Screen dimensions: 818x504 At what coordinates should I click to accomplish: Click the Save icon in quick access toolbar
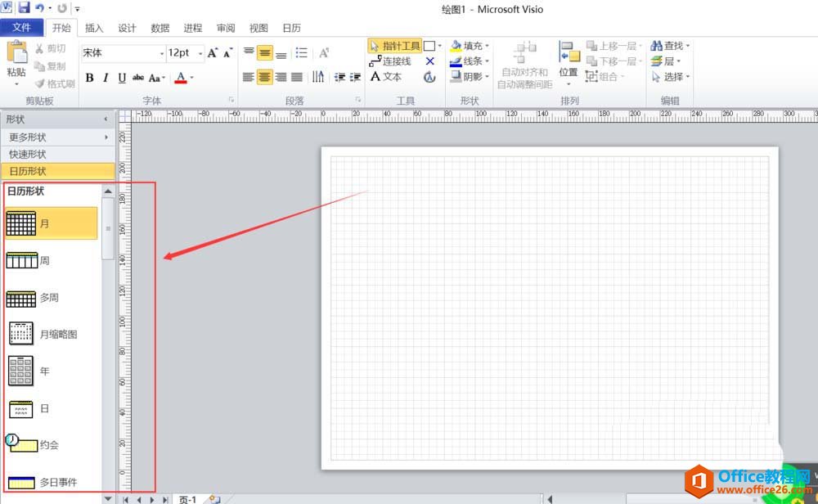(24, 8)
